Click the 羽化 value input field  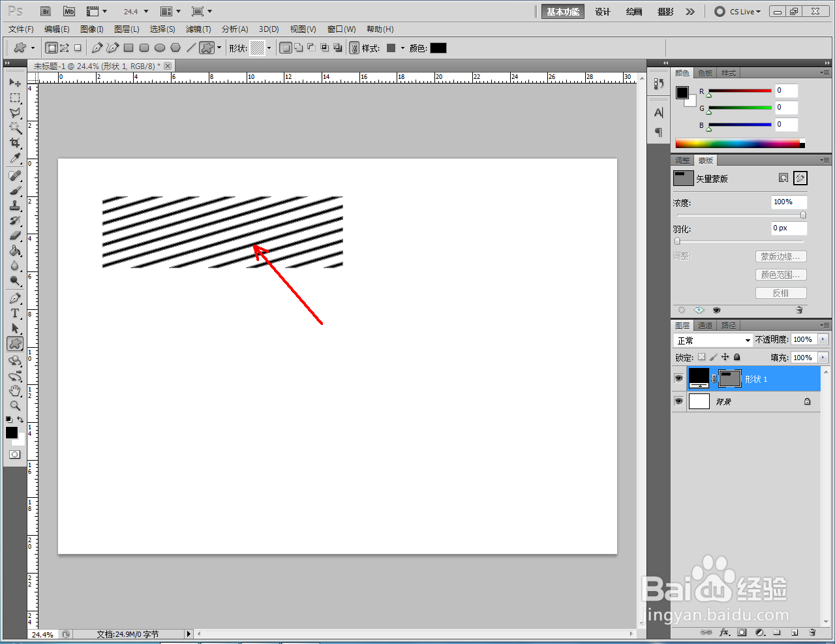[789, 228]
